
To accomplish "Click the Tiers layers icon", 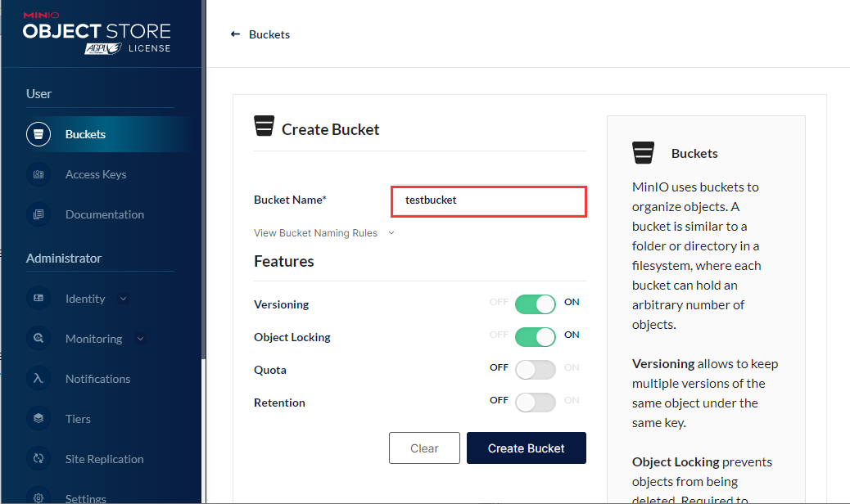I will point(38,419).
